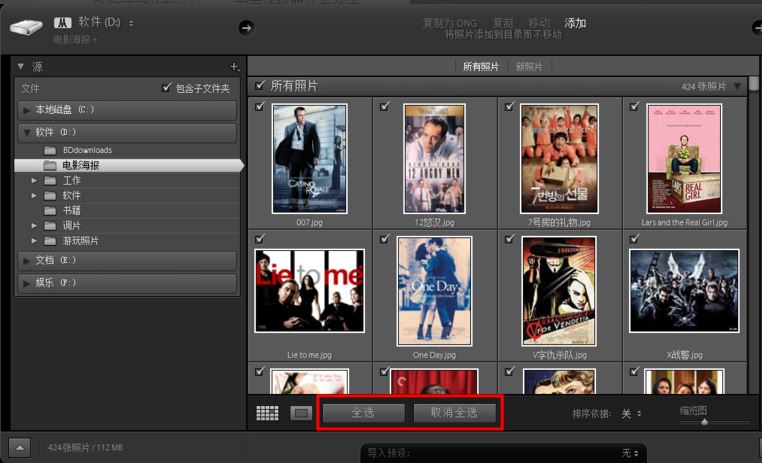Viewport: 762px width, 463px height.
Task: Click the 从 source badge
Action: coord(63,22)
